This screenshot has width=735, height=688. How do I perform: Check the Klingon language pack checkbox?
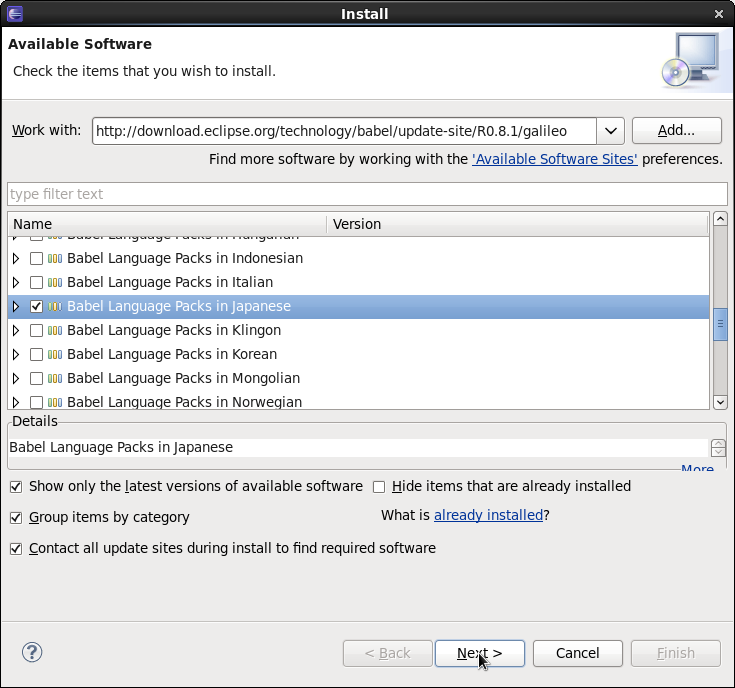point(36,330)
